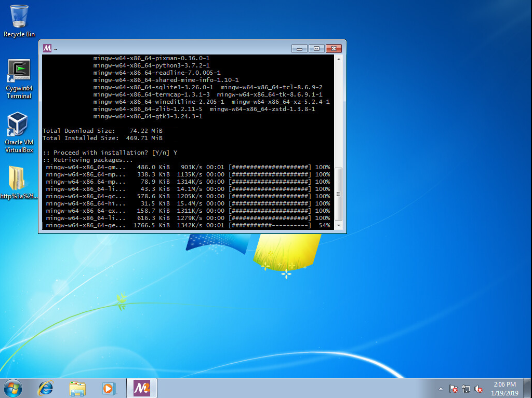Maximize the MSYS2 terminal window
The height and width of the screenshot is (398, 532).
tap(316, 48)
